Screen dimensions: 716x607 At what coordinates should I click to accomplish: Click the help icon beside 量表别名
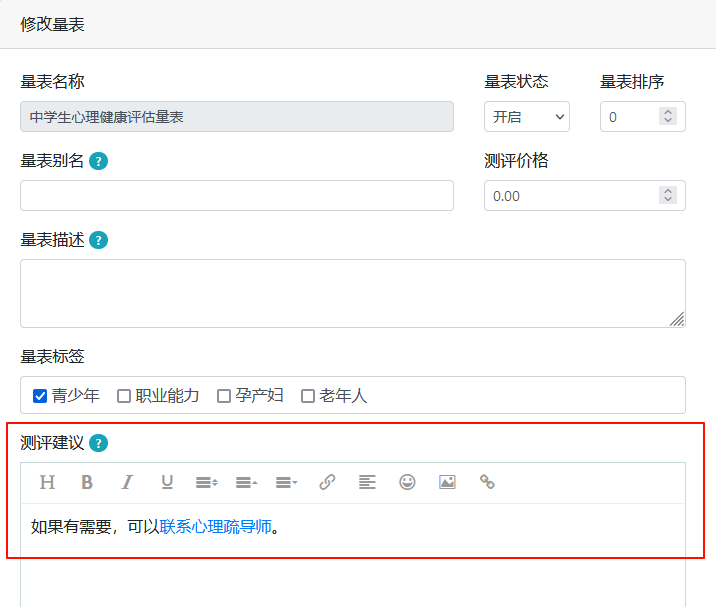tap(98, 161)
